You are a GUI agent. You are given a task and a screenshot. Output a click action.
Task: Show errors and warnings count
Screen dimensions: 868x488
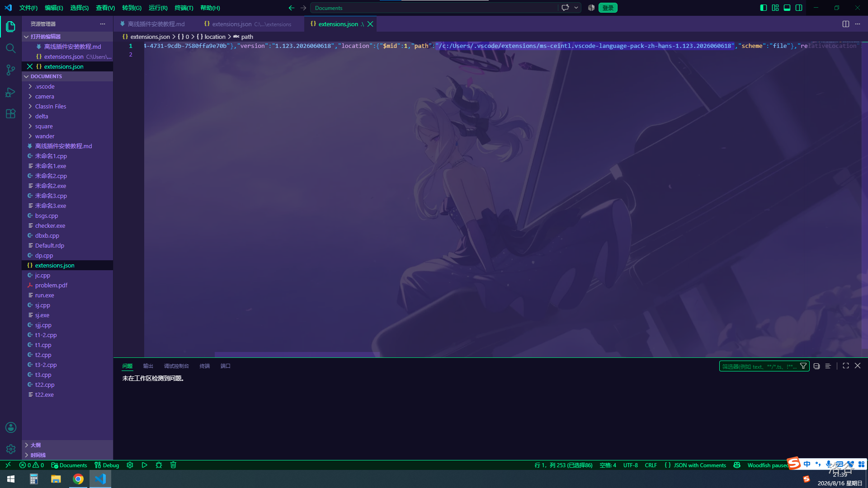32,465
